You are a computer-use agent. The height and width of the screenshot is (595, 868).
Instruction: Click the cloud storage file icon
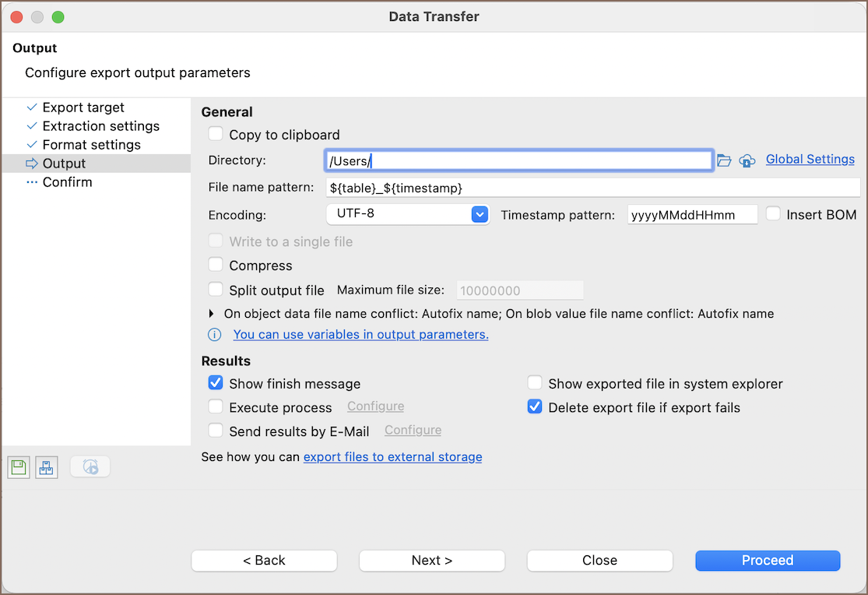[x=747, y=160]
